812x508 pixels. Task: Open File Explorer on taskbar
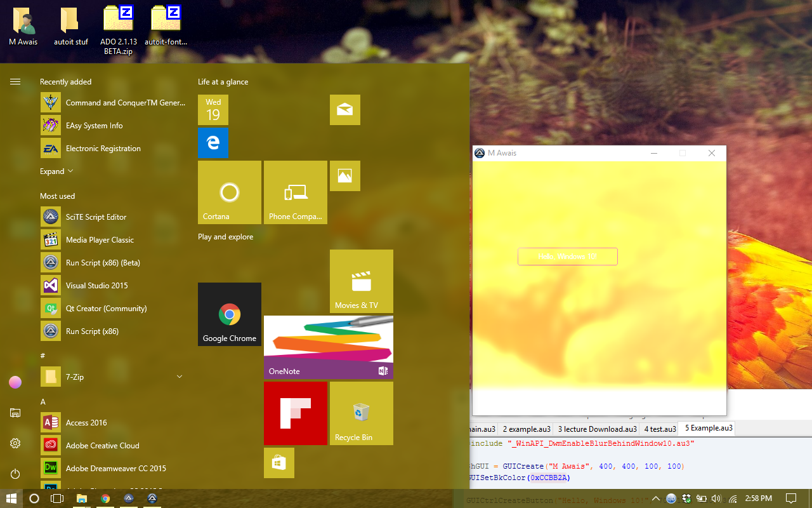[x=82, y=498]
